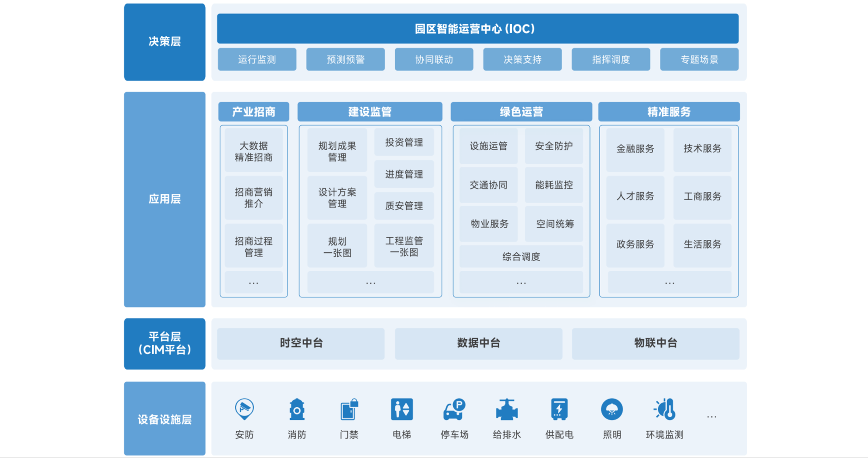Click the 门禁 access control icon
Screen dimensions: 868x458
tap(349, 409)
